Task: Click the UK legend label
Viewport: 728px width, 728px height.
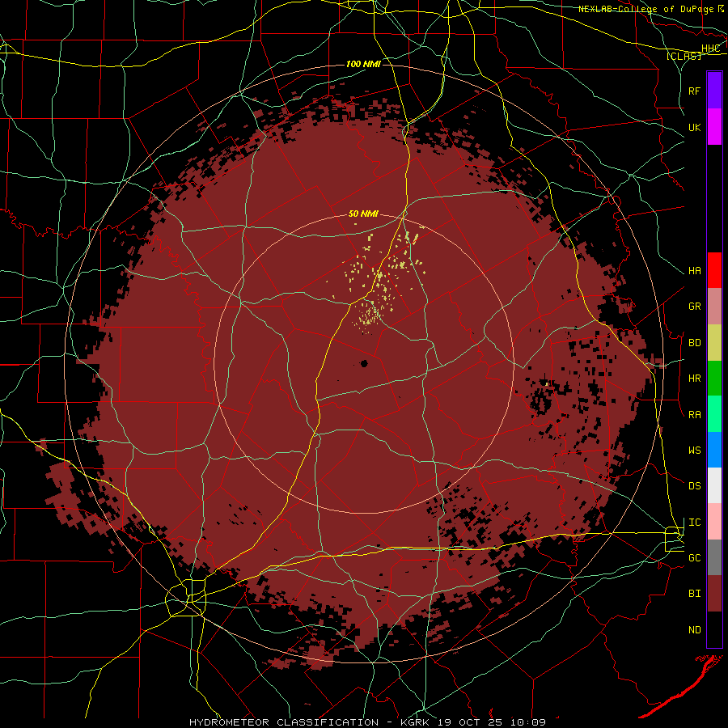Action: tap(694, 127)
